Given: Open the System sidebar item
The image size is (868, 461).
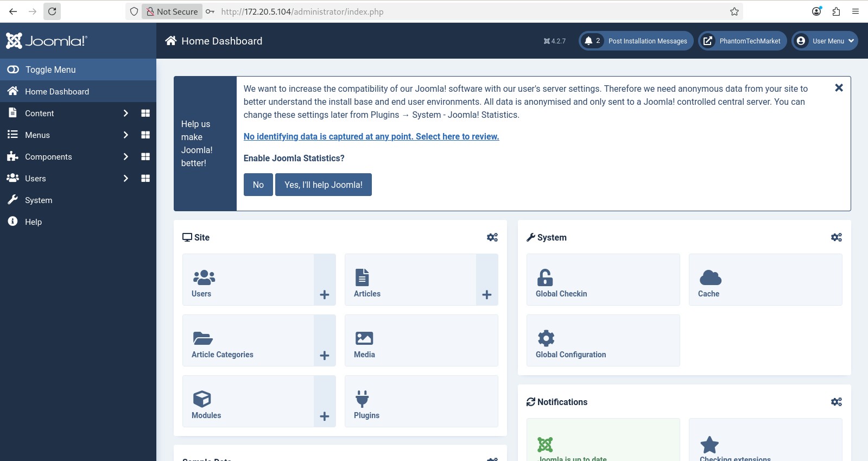Looking at the screenshot, I should [78, 200].
